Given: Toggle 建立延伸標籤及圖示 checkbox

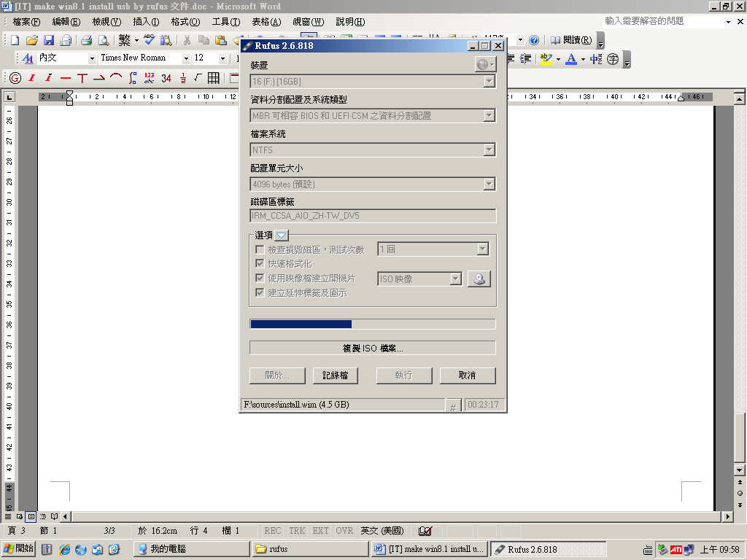Looking at the screenshot, I should 260,292.
